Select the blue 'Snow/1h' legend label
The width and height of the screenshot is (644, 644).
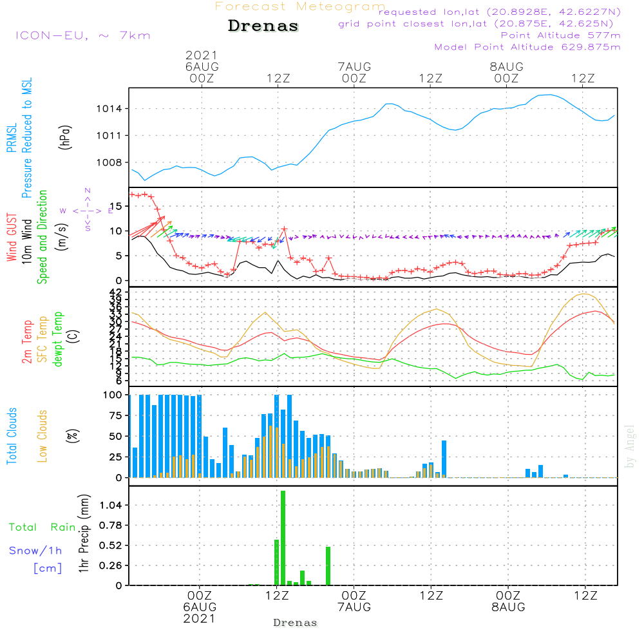click(35, 551)
